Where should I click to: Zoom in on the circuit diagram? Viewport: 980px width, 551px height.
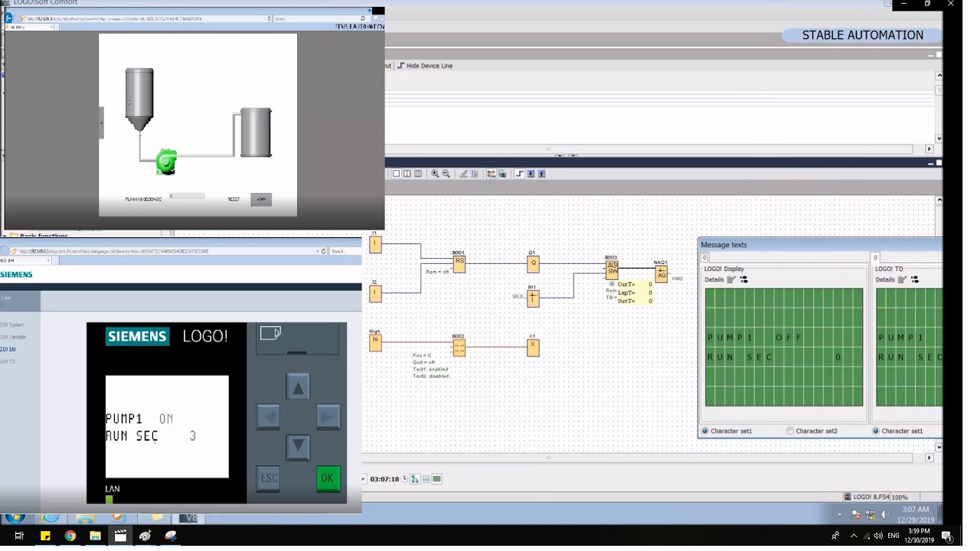pos(435,174)
